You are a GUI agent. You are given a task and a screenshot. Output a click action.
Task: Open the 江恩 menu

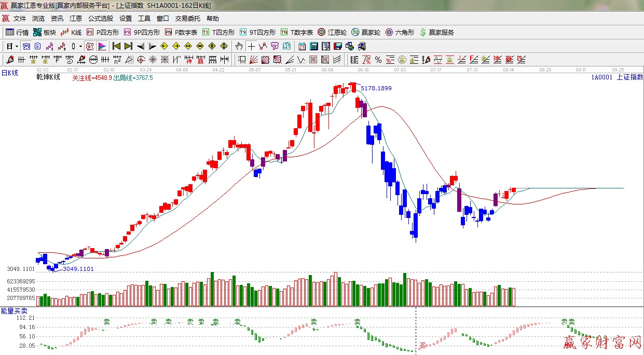(76, 19)
